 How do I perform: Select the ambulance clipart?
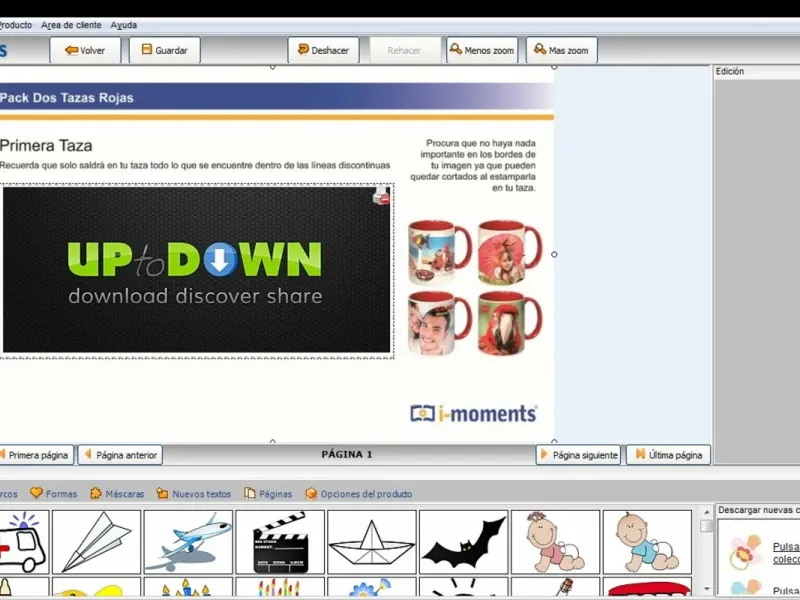(x=24, y=542)
